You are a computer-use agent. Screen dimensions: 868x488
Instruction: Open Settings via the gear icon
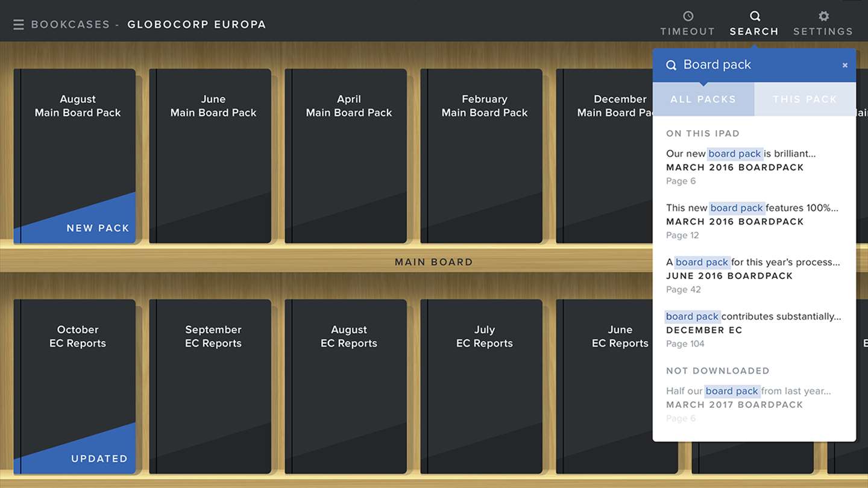[823, 16]
